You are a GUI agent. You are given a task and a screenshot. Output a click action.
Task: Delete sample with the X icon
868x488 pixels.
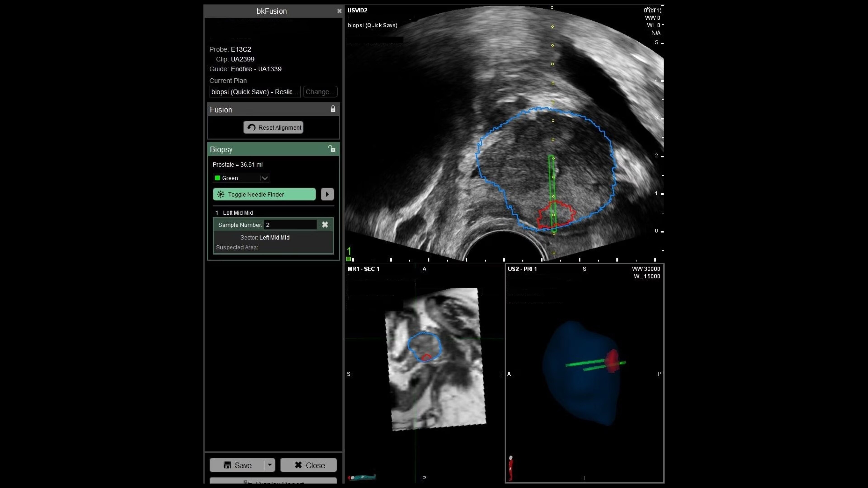point(325,225)
